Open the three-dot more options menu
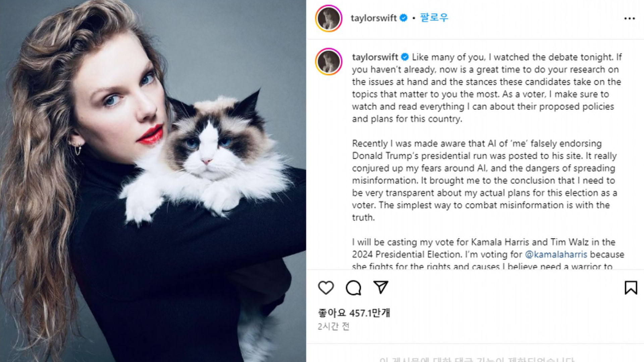The width and height of the screenshot is (644, 362). pos(629,18)
